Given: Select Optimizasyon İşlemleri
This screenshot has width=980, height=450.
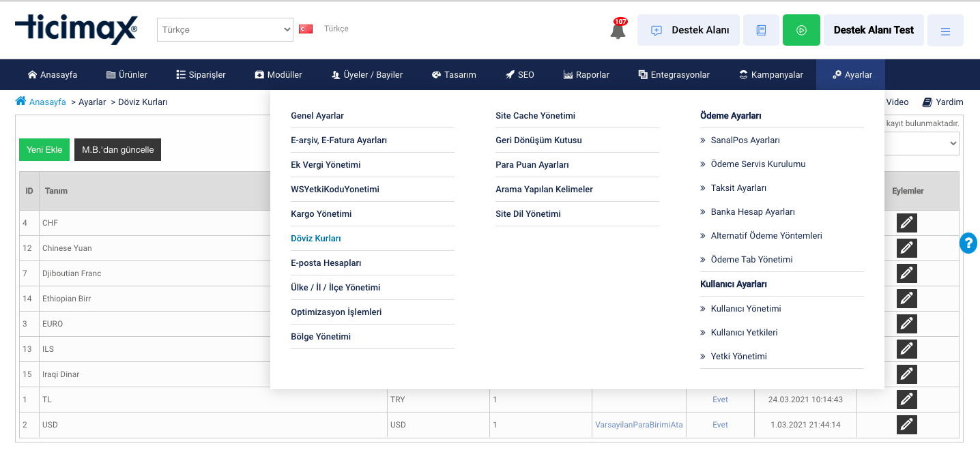Looking at the screenshot, I should coord(336,312).
